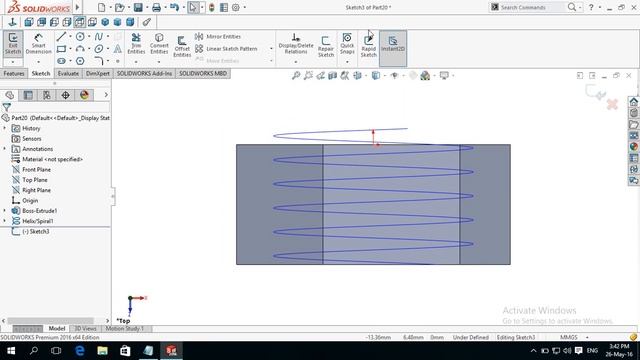
Task: Click Trim Entities tool
Action: (136, 44)
